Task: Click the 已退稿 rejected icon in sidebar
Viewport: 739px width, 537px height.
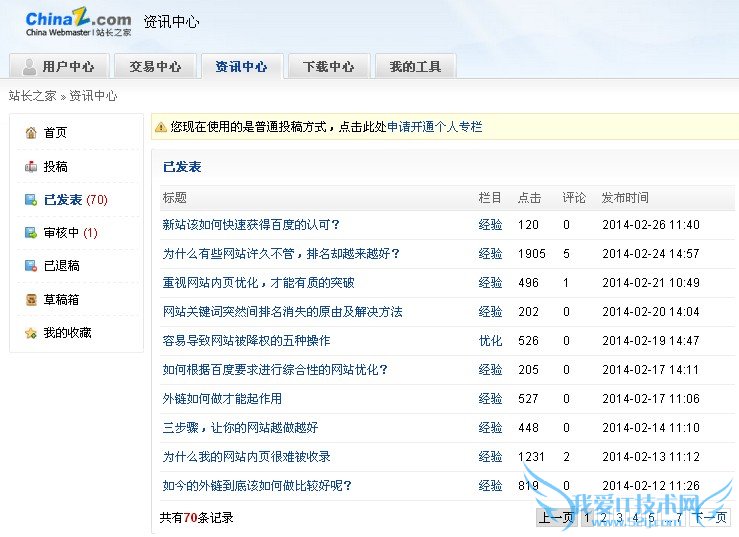Action: (x=31, y=266)
